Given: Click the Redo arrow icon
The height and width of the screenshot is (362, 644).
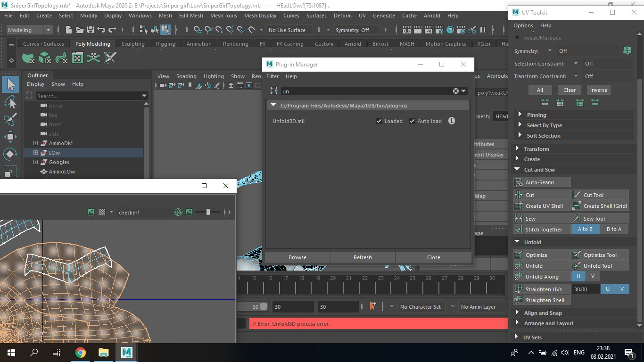Looking at the screenshot, I should 112,30.
